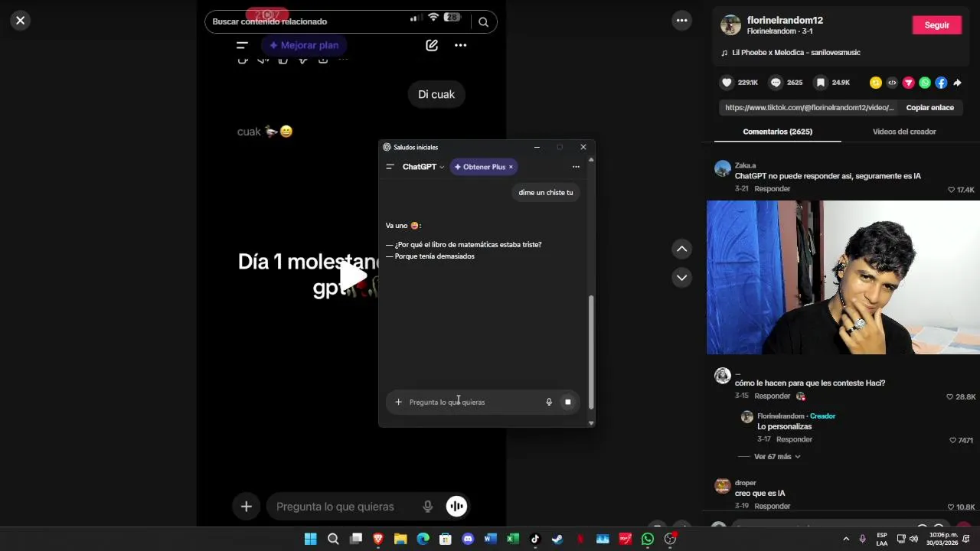Open droper commenter avatar

(x=723, y=486)
